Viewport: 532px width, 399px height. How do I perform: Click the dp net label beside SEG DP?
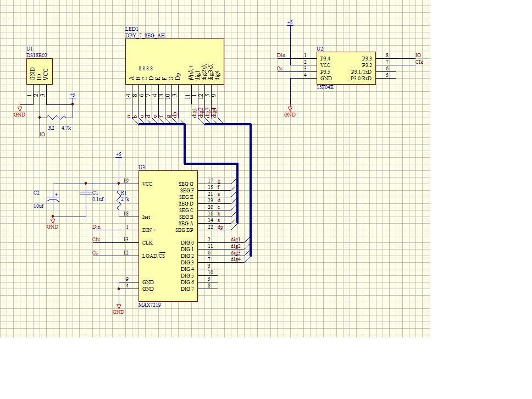pyautogui.click(x=220, y=227)
